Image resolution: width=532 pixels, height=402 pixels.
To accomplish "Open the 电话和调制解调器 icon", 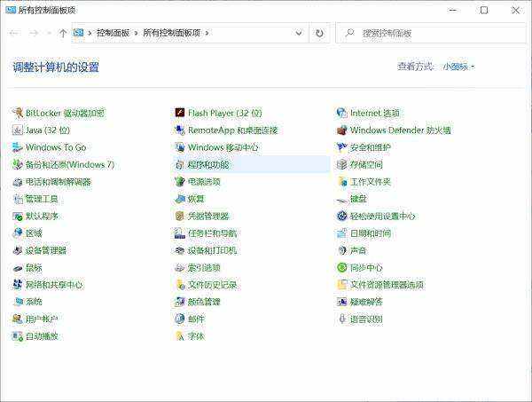I will point(18,182).
